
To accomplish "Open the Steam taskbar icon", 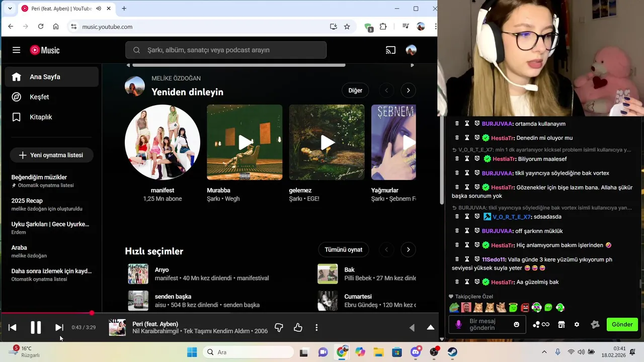I will click(452, 352).
